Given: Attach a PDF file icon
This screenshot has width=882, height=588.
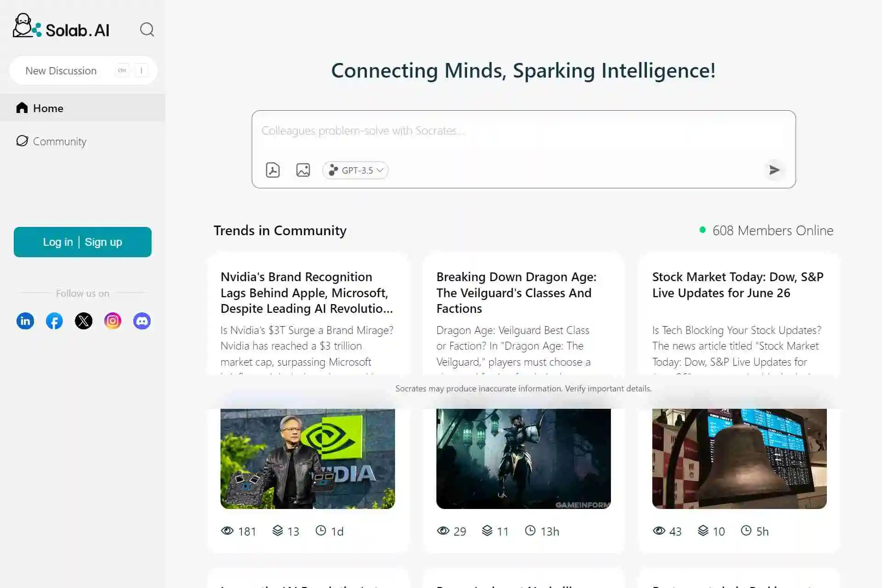Looking at the screenshot, I should coord(273,170).
